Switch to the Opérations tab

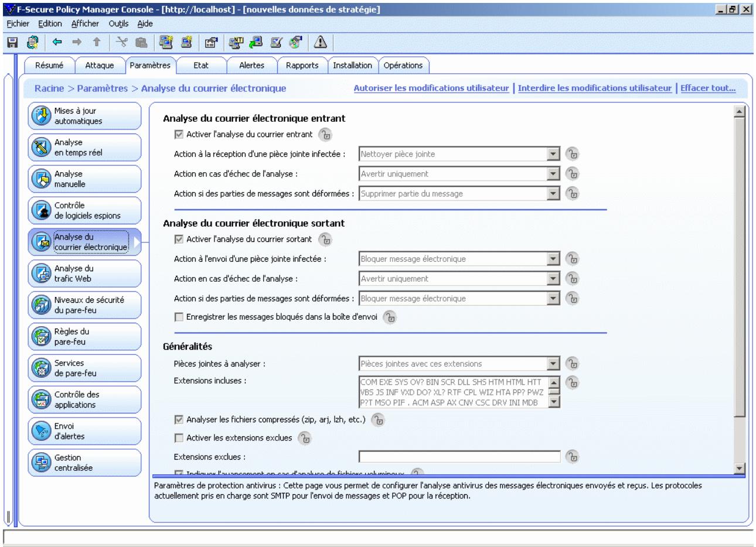pyautogui.click(x=403, y=66)
